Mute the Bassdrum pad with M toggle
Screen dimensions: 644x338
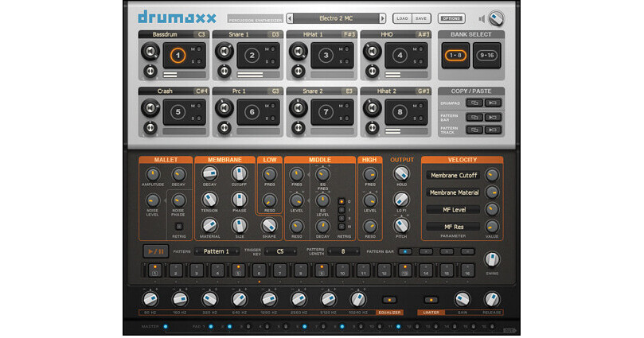coord(199,49)
